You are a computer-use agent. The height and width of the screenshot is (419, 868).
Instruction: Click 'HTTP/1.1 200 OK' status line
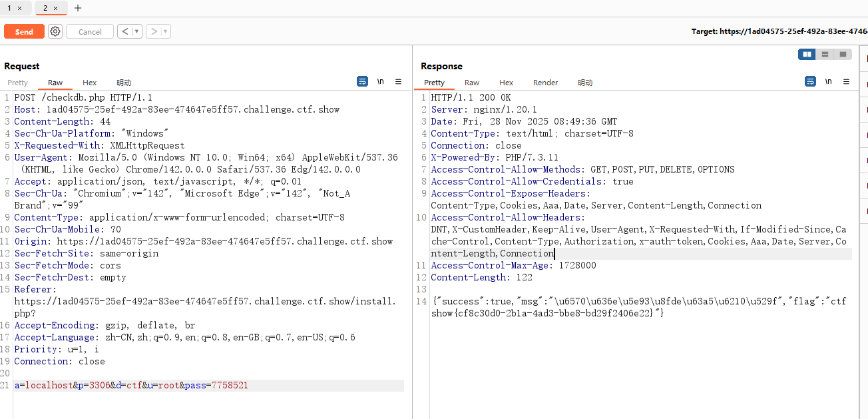click(x=471, y=97)
